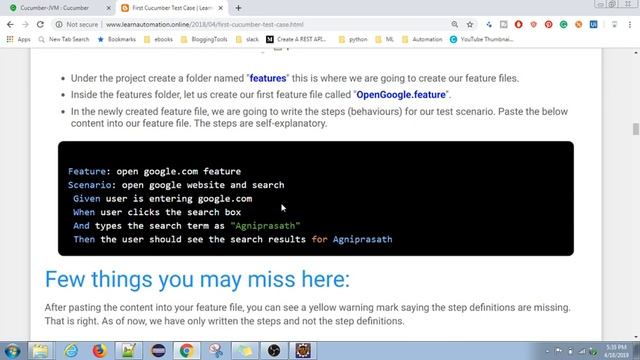The image size is (640, 360).
Task: Click the bold word features
Action: click(268, 78)
